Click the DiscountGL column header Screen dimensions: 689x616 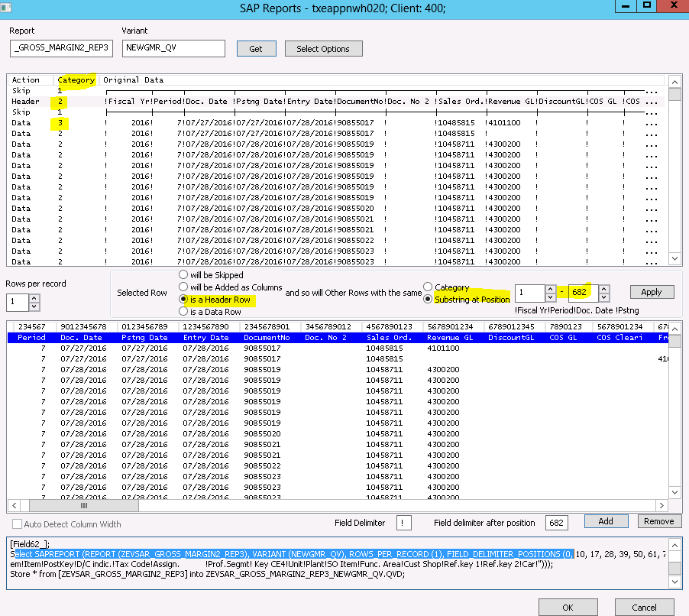click(511, 338)
